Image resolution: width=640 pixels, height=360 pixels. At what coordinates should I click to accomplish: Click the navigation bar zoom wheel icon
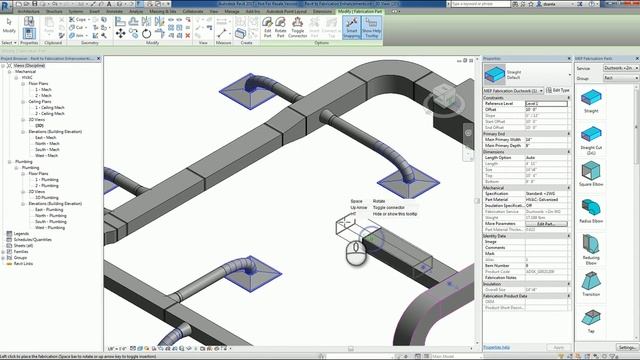tap(468, 133)
